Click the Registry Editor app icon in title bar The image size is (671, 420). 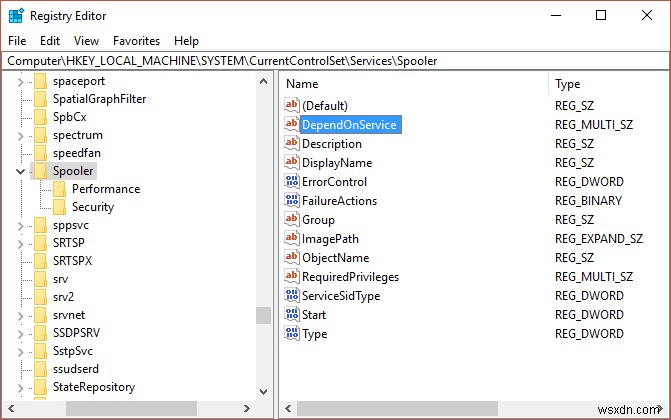[x=16, y=16]
